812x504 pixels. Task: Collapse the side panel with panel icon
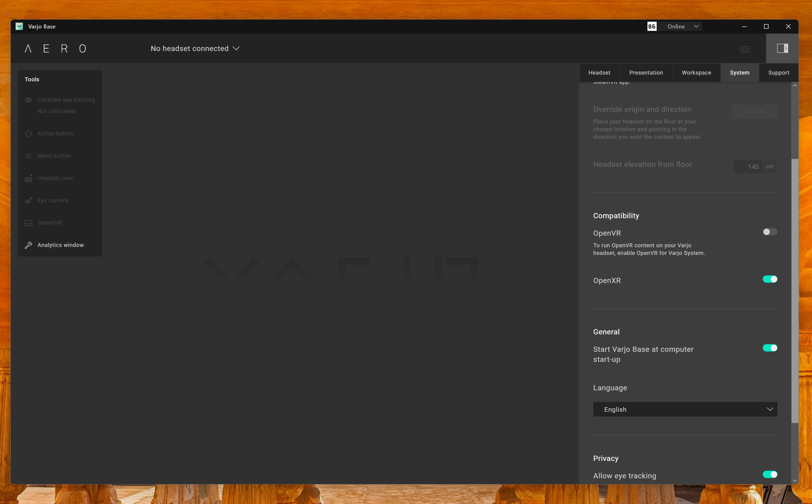pyautogui.click(x=782, y=48)
